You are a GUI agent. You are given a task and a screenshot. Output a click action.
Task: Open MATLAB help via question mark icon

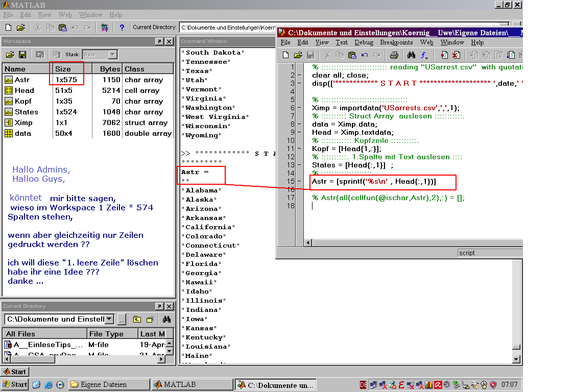click(x=122, y=28)
